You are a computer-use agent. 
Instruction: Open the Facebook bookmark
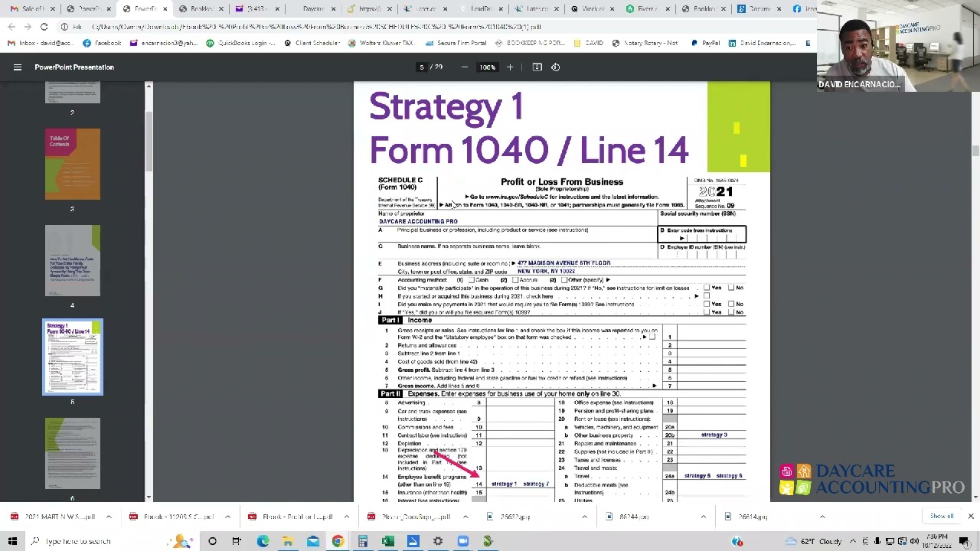[x=102, y=43]
